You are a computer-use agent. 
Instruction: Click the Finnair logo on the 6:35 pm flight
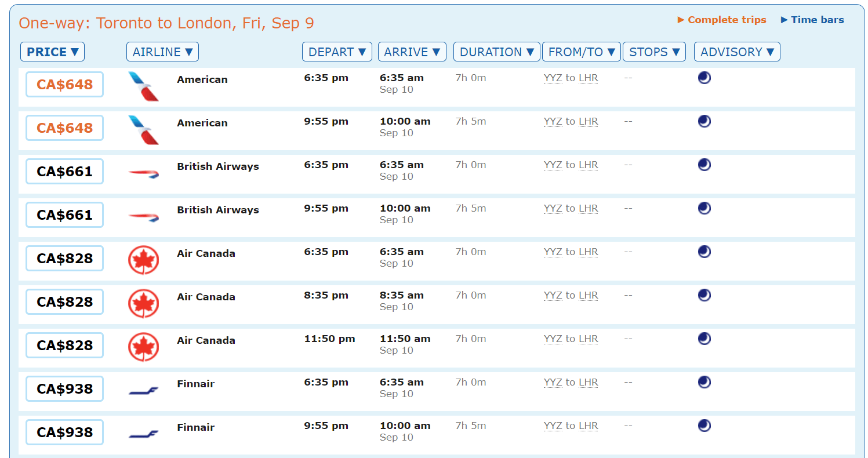[x=143, y=391]
